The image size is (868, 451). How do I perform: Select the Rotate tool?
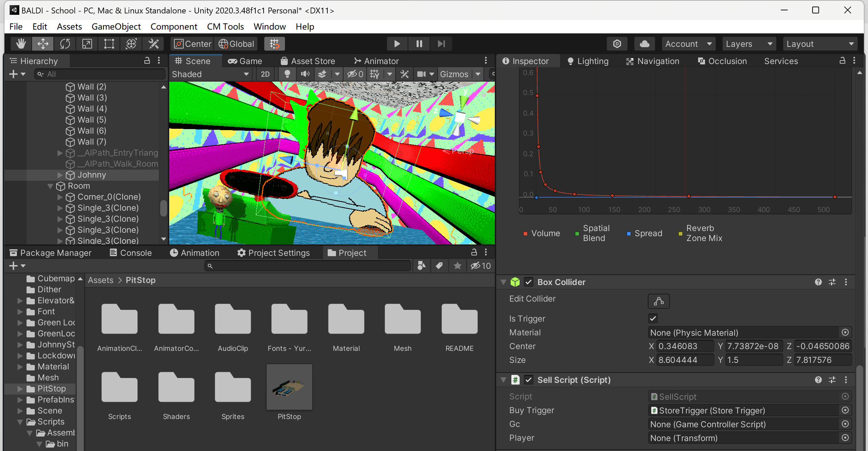pos(65,44)
